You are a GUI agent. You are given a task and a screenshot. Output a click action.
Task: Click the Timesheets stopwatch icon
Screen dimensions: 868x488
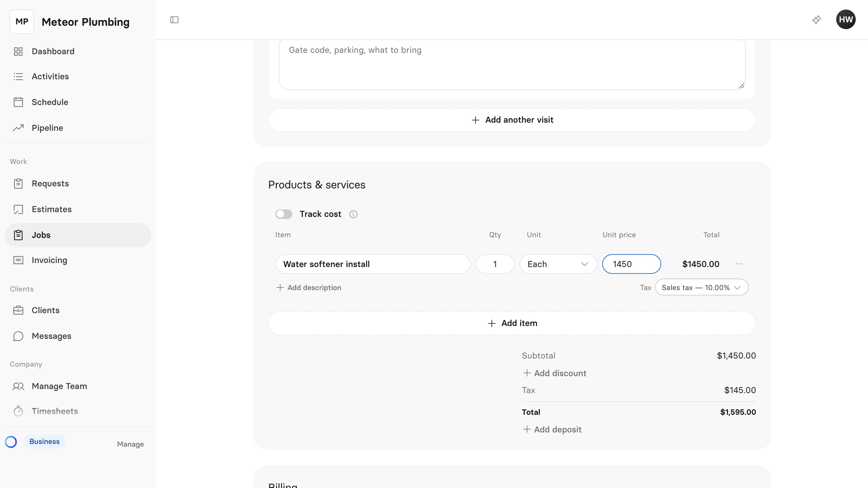[x=18, y=411]
